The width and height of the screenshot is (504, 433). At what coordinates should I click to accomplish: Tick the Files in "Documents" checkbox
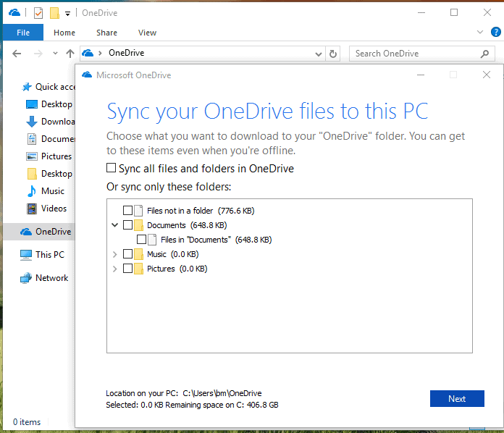(141, 240)
